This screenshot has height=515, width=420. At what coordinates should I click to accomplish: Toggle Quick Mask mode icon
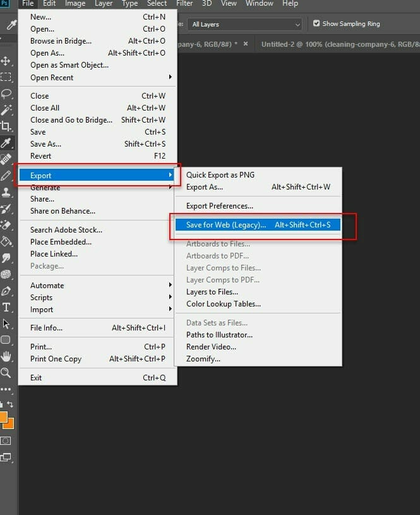click(6, 441)
